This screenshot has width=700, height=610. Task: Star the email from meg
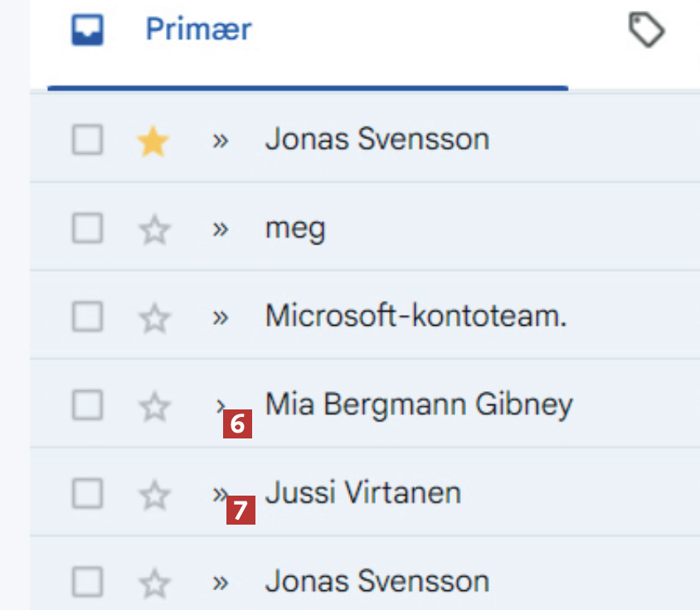coord(153,230)
